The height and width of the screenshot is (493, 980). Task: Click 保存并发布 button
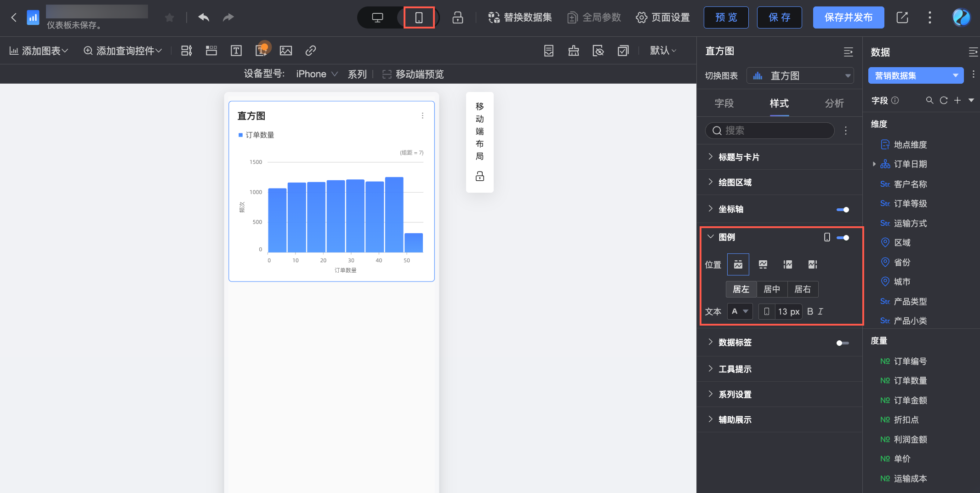coord(849,17)
